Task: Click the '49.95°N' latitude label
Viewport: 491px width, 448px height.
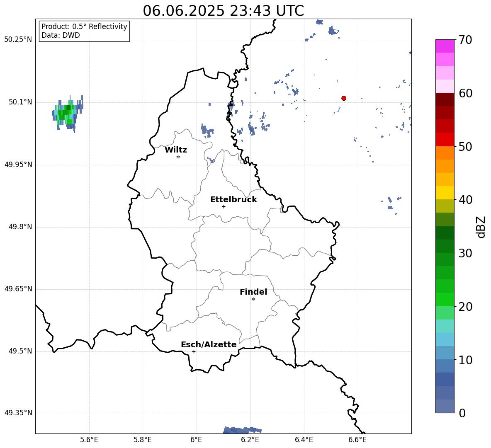Action: [18, 164]
